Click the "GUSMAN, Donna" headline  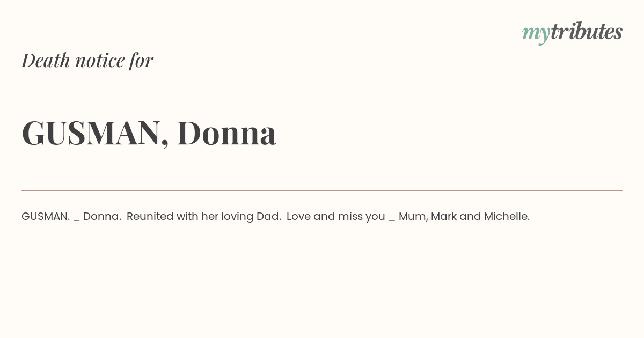coord(149,133)
